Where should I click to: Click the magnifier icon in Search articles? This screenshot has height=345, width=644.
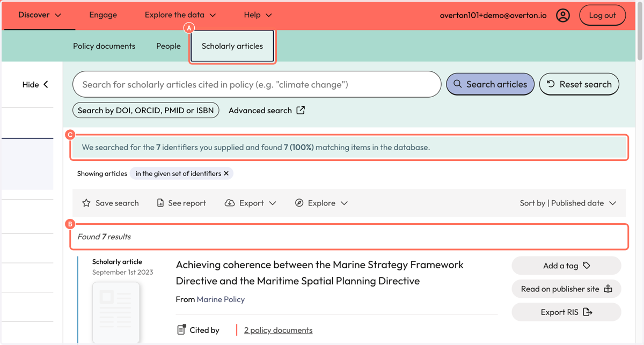[458, 84]
